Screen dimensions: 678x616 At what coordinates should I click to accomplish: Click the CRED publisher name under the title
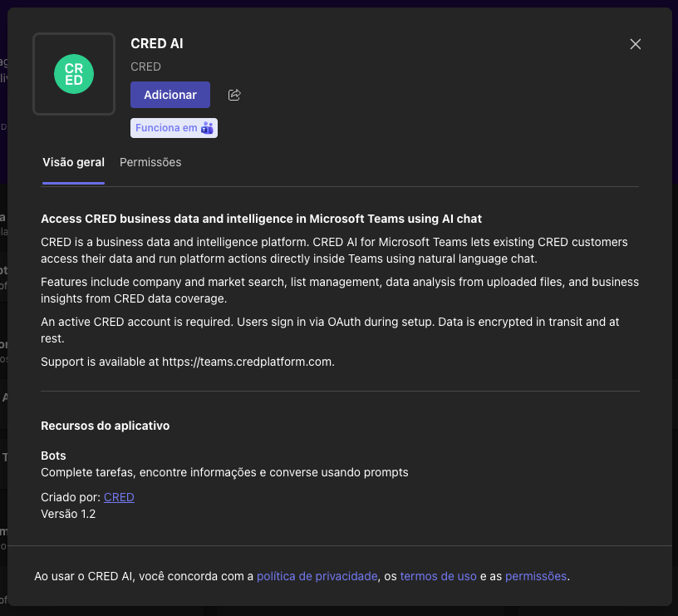(145, 67)
